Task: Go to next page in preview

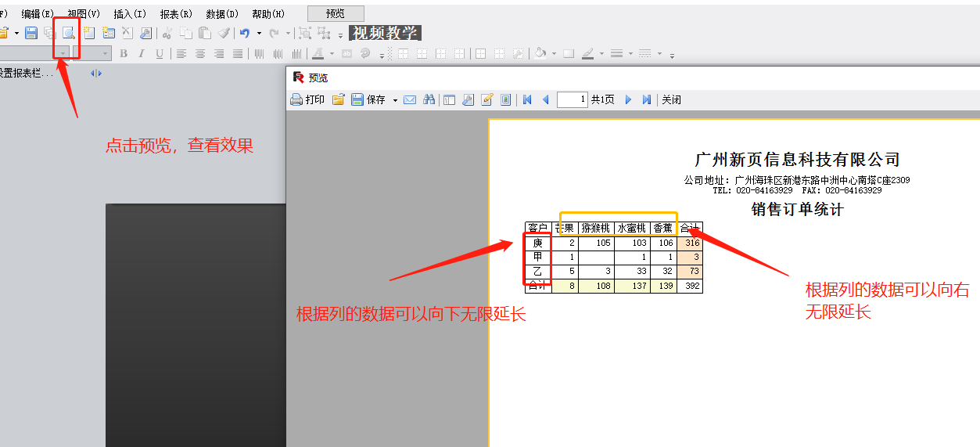Action: (628, 99)
